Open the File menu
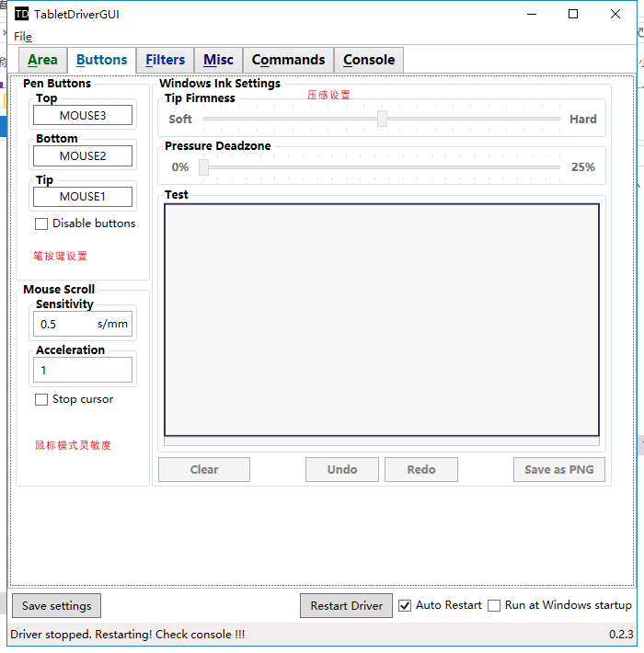 (x=22, y=36)
